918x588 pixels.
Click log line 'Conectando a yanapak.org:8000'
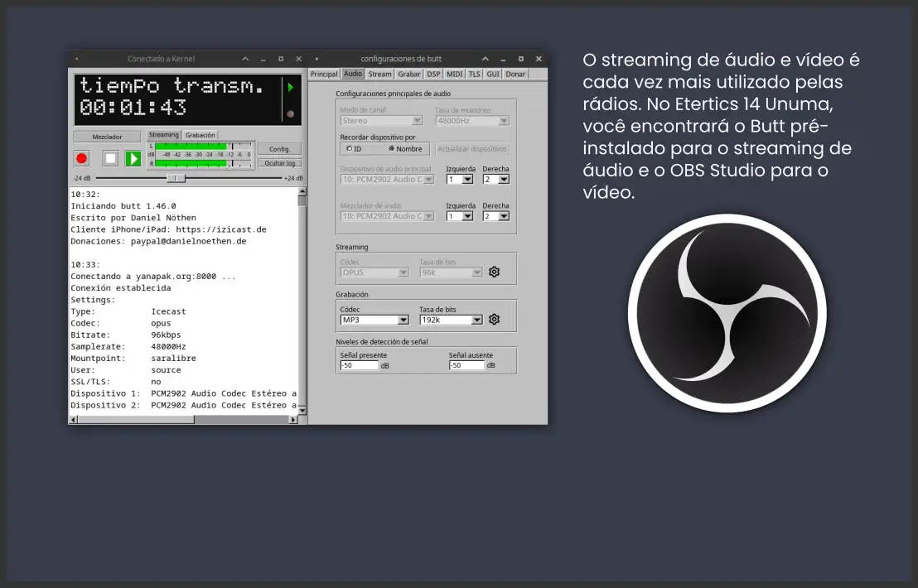coord(153,276)
